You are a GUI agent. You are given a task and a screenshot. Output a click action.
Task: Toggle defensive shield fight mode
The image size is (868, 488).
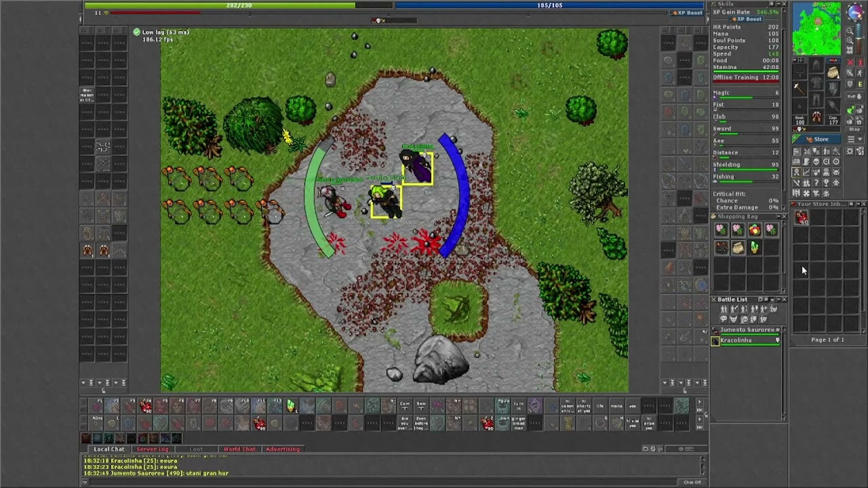pos(850,84)
